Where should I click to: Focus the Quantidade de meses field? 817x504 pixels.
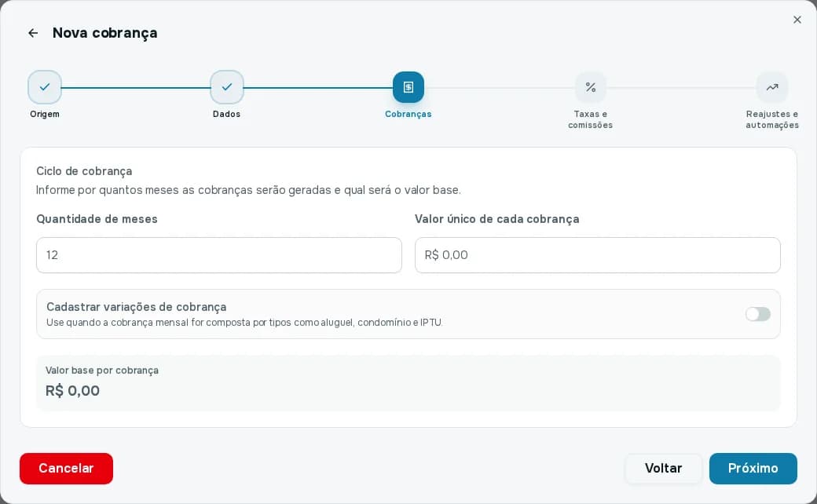pyautogui.click(x=219, y=255)
